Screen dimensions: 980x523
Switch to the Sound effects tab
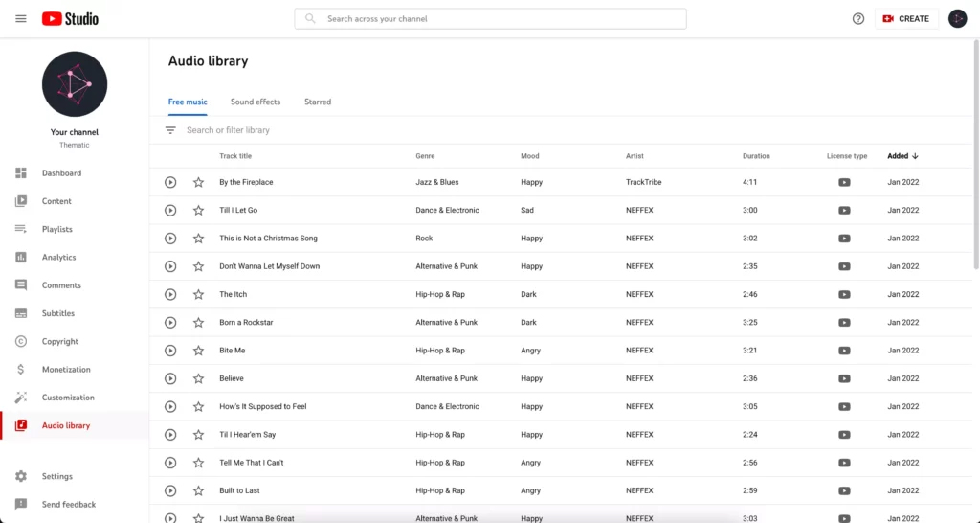(256, 102)
